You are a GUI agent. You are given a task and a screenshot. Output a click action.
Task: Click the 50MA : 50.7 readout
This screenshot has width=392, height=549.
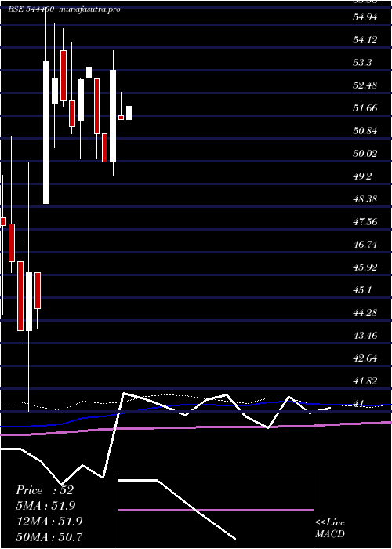tap(49, 536)
